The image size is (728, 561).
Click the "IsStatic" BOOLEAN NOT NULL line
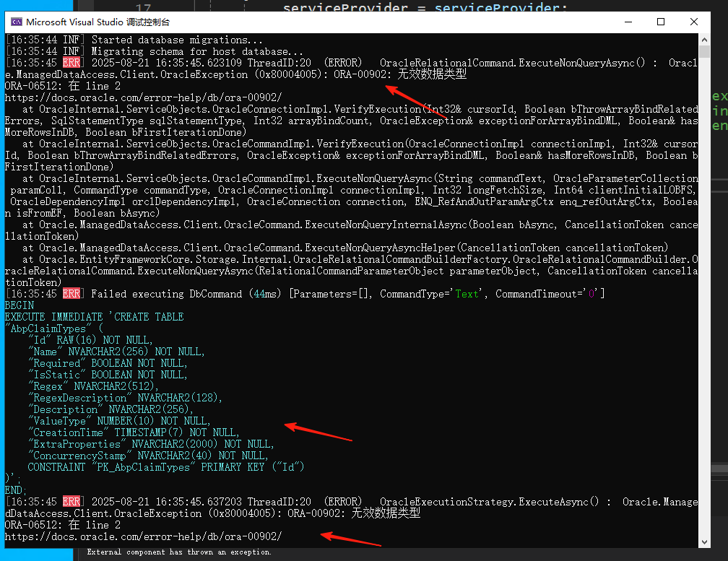click(108, 375)
